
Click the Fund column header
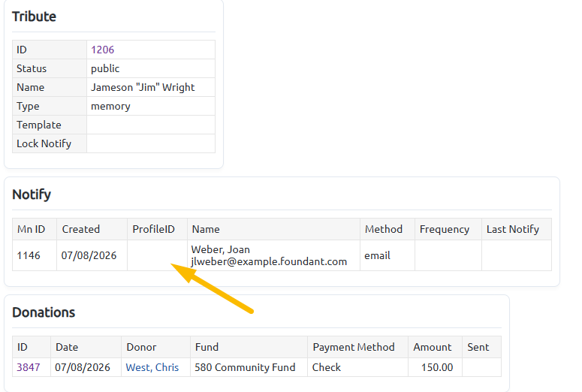point(249,347)
